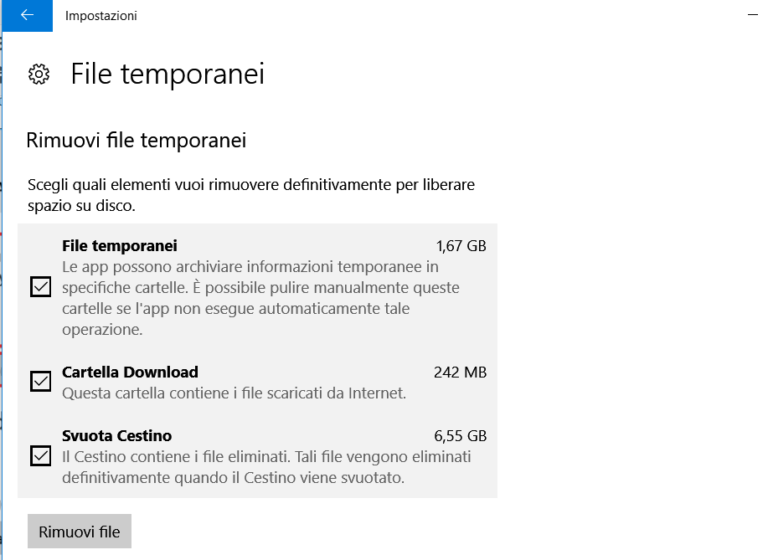
Task: Uncheck the File temporanei checkbox
Action: [41, 288]
